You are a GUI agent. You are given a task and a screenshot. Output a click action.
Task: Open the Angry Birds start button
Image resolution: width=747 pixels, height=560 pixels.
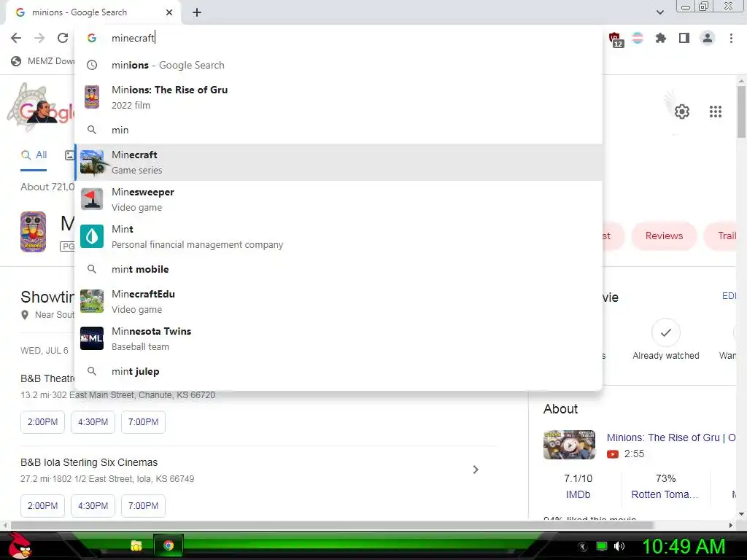click(20, 545)
